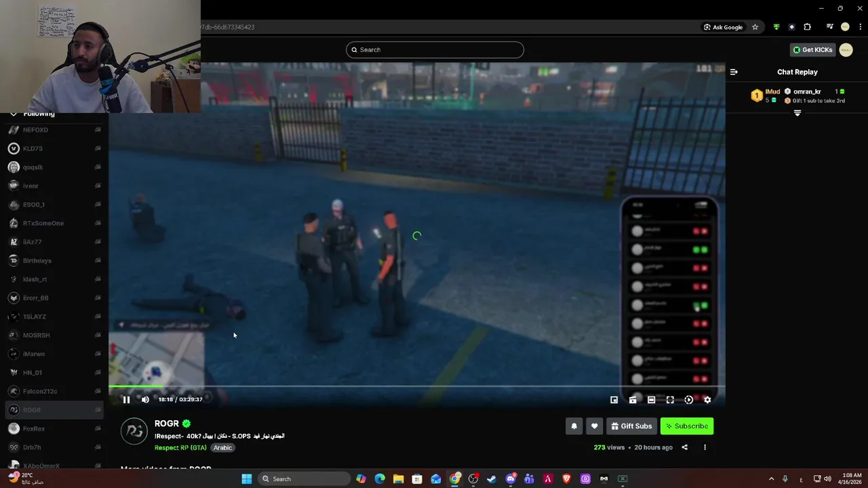Open qoqsik in the Following list
Viewport: 868px width, 488px height.
(x=54, y=167)
